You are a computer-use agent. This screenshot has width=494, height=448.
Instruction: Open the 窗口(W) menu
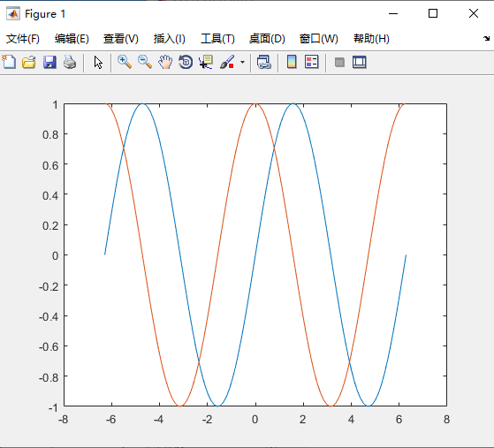click(x=319, y=39)
